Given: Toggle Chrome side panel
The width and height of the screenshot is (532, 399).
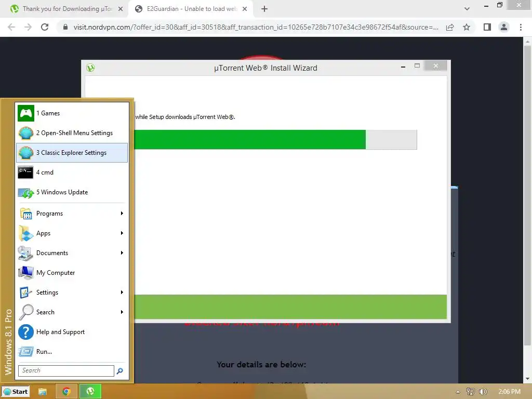Looking at the screenshot, I should click(487, 27).
